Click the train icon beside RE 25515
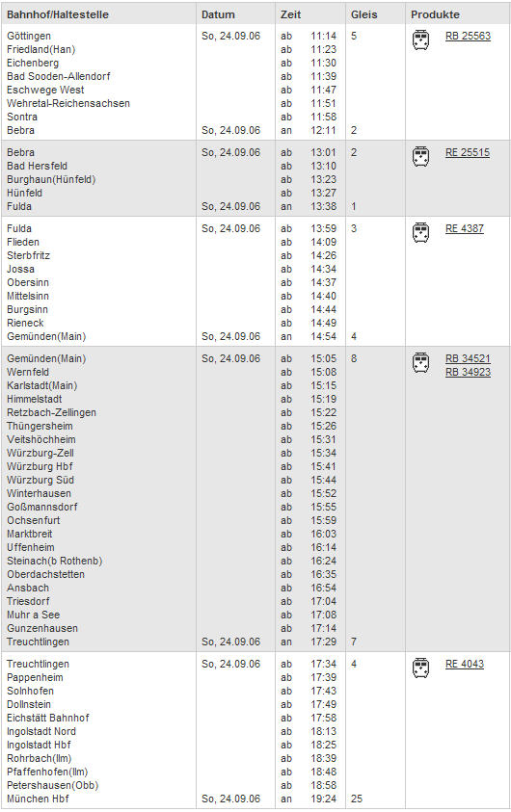 (x=420, y=156)
